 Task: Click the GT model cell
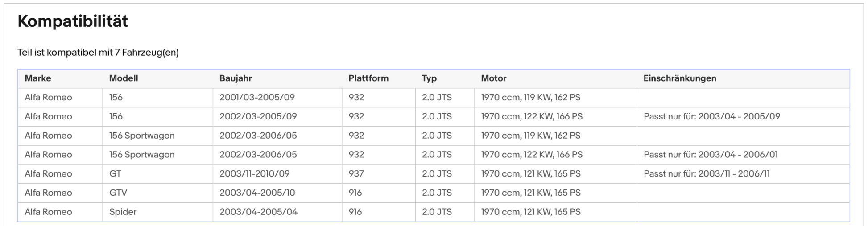point(115,173)
